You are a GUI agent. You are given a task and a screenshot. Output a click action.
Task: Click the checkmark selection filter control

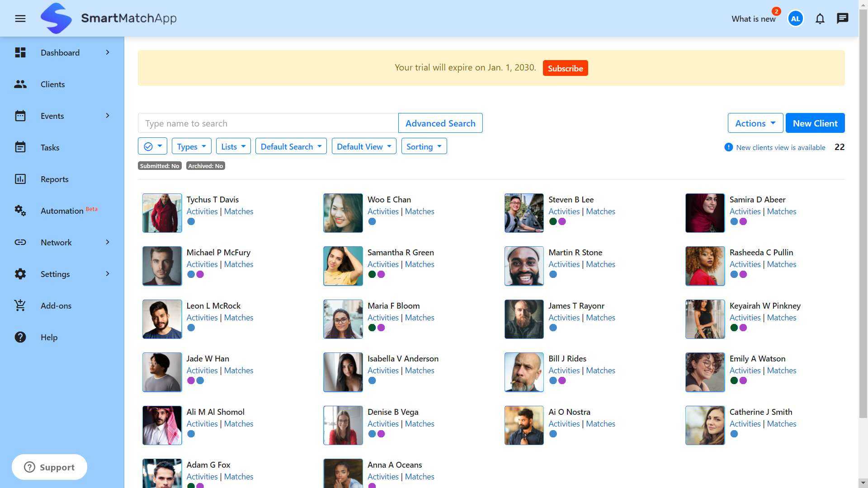tap(152, 146)
